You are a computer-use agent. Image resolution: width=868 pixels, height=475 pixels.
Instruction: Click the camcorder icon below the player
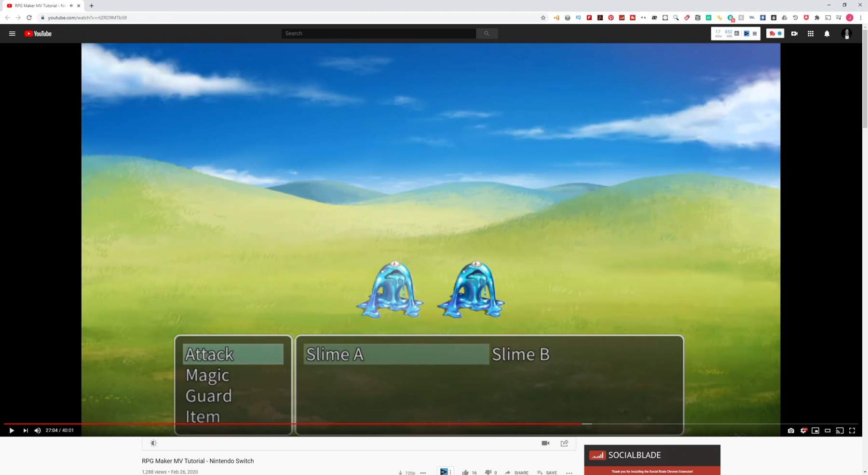tap(545, 443)
